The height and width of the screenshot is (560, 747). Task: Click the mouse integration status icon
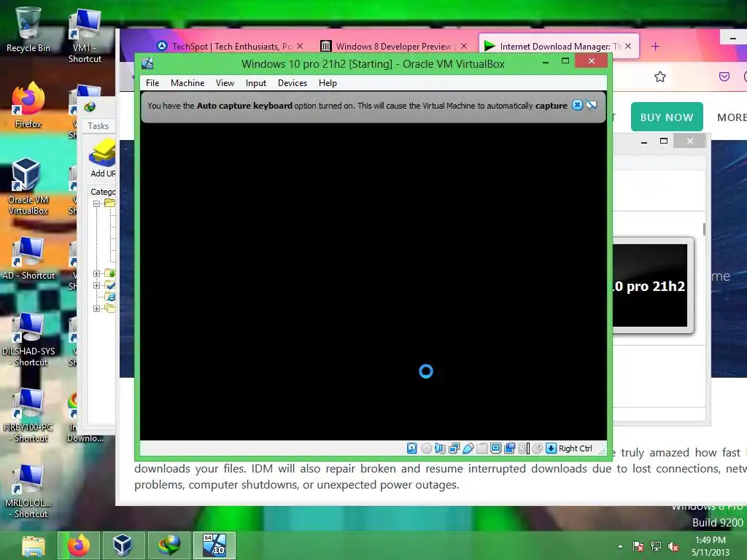(x=538, y=448)
